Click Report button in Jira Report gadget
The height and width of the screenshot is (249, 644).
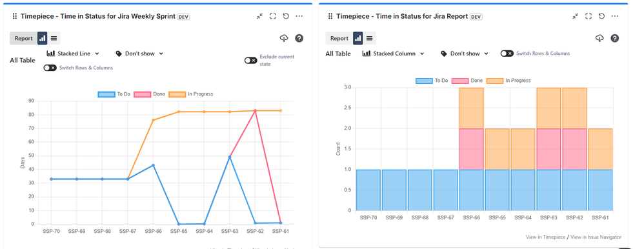tap(339, 38)
